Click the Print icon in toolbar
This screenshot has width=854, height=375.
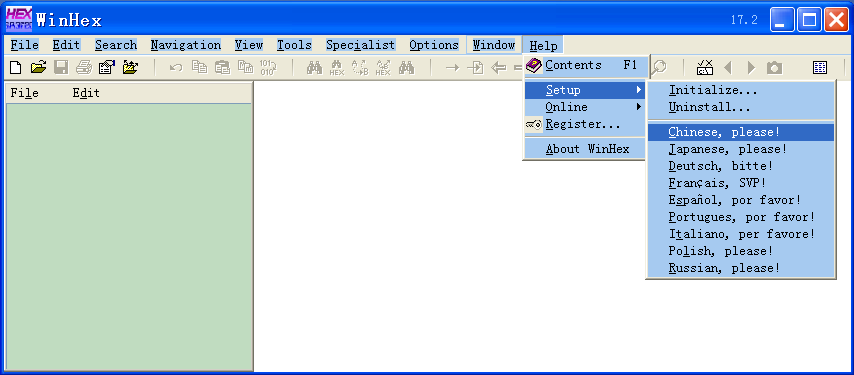click(x=84, y=67)
